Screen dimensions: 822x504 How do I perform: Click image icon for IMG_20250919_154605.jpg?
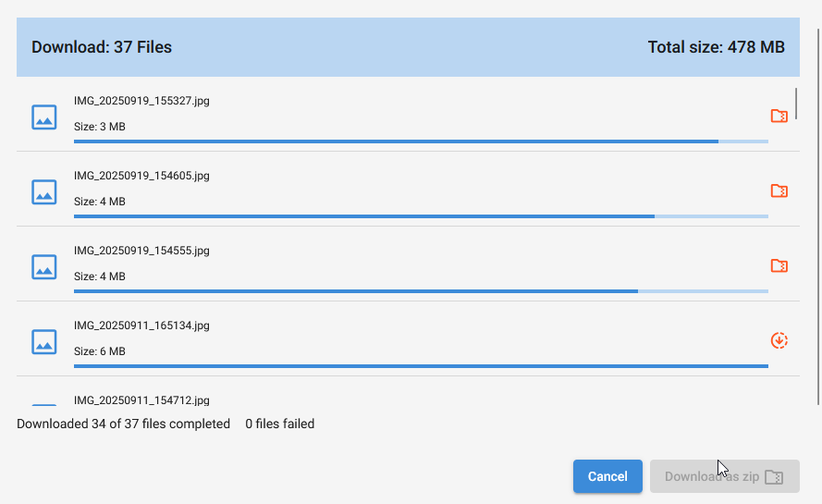point(44,191)
